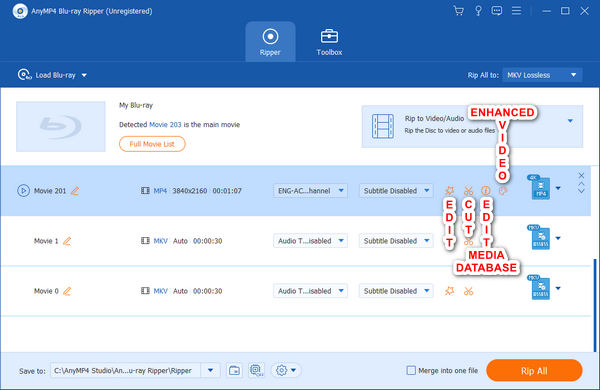Image resolution: width=600 pixels, height=390 pixels.
Task: Select the Blu-ray disc thumbnail
Action: pyautogui.click(x=60, y=126)
